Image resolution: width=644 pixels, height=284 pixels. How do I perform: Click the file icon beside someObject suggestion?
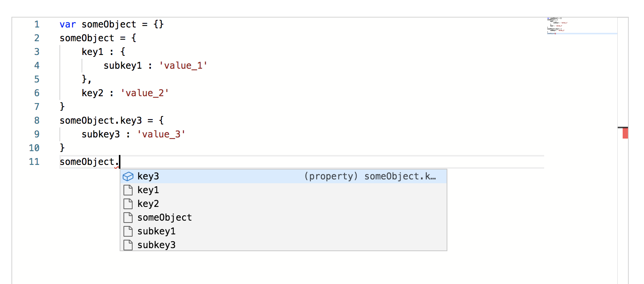pyautogui.click(x=128, y=218)
